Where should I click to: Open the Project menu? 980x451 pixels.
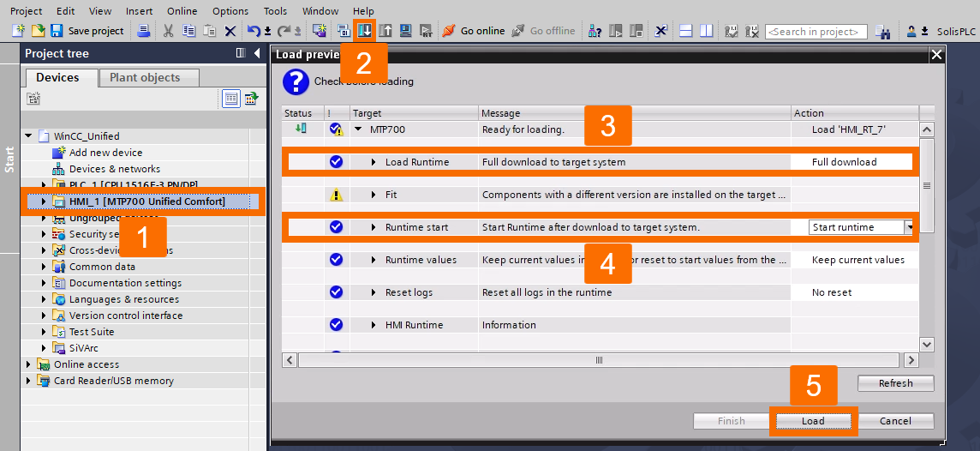pos(27,10)
